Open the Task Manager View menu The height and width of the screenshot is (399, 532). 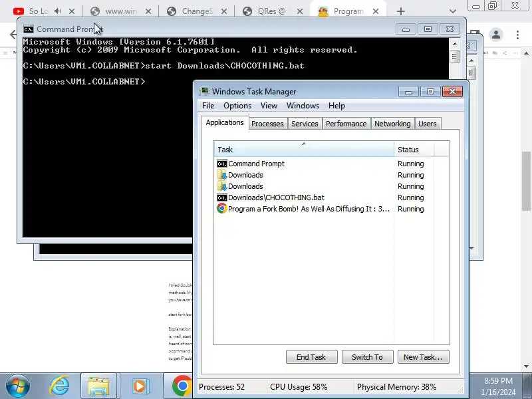pos(269,106)
